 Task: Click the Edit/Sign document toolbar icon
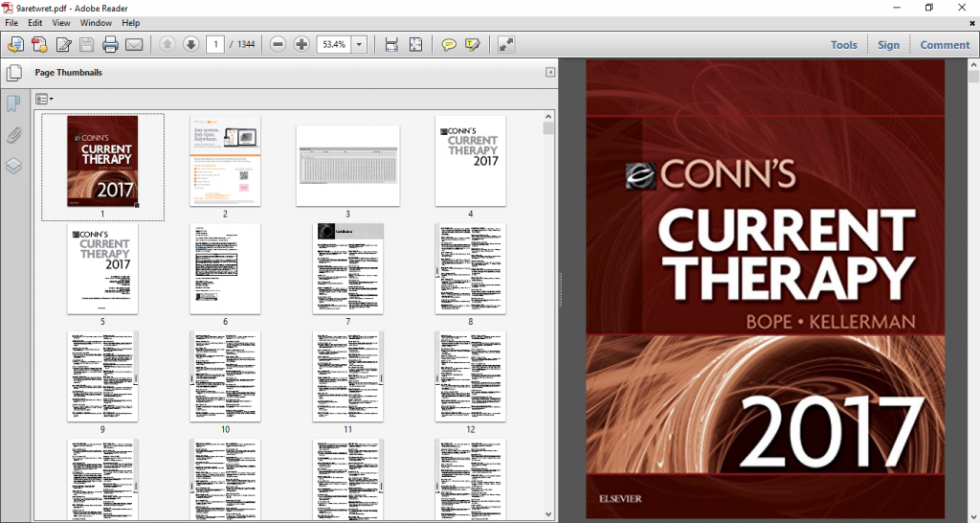tap(64, 44)
